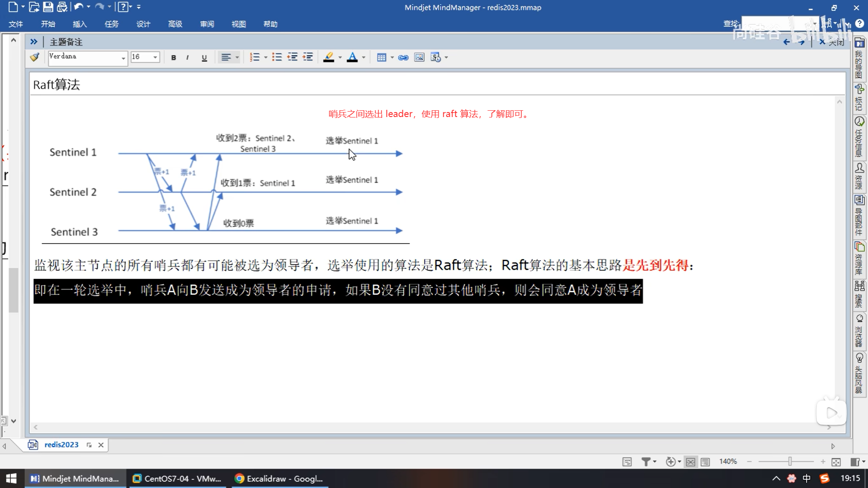Click the bulleted list icon
The width and height of the screenshot is (868, 488).
277,57
